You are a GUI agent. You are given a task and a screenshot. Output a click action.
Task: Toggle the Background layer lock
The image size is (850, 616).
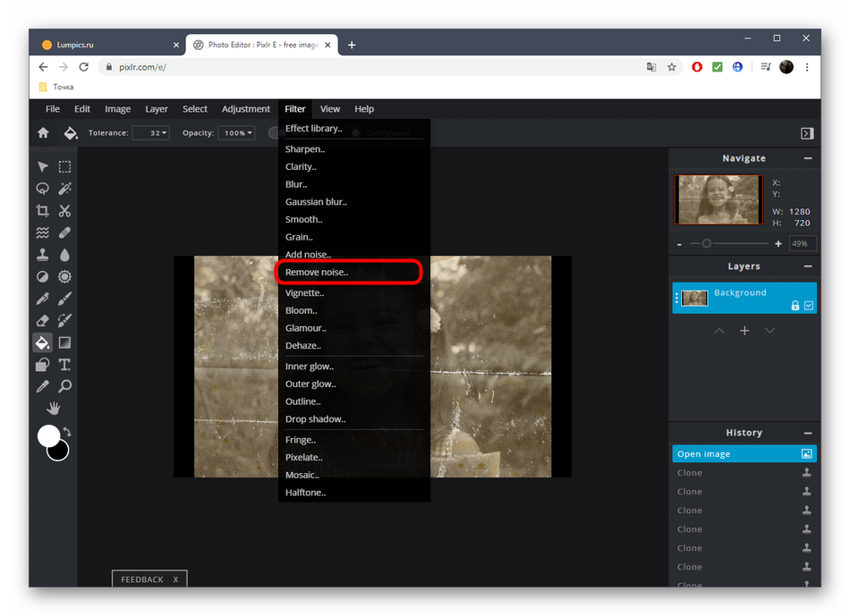(795, 306)
